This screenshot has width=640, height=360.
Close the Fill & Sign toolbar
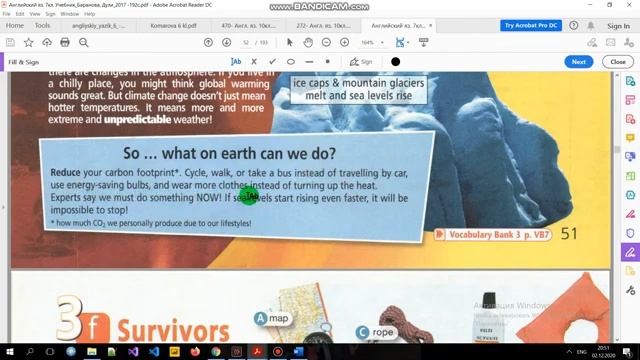pos(618,62)
